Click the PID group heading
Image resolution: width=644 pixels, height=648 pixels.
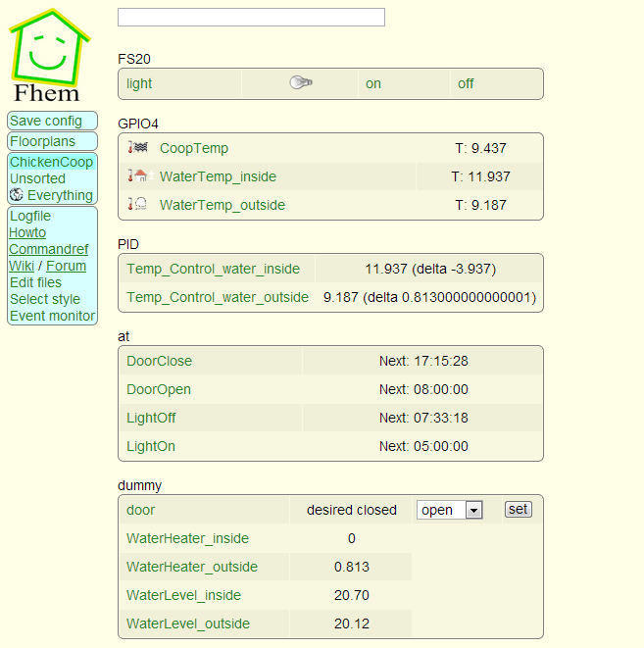pos(128,244)
